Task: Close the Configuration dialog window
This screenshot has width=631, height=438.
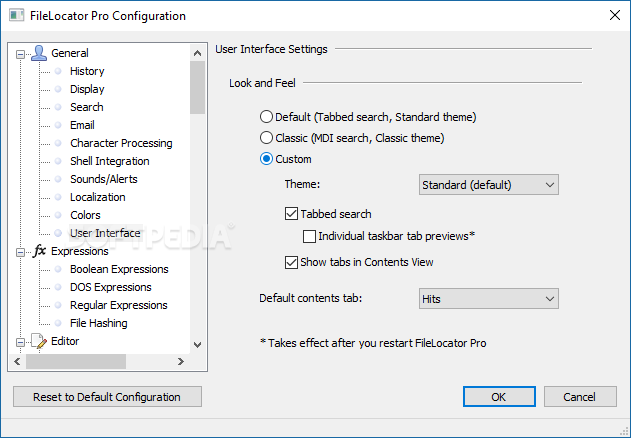Action: pyautogui.click(x=615, y=15)
